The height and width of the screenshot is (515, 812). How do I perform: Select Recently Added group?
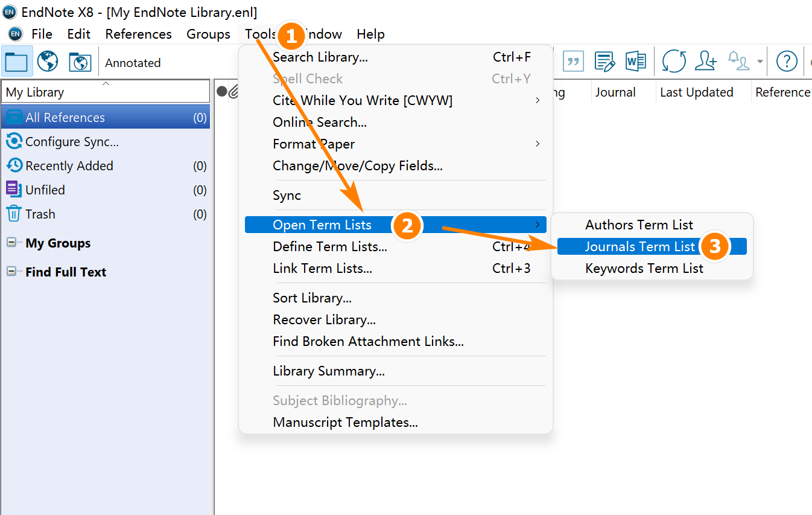106,165
